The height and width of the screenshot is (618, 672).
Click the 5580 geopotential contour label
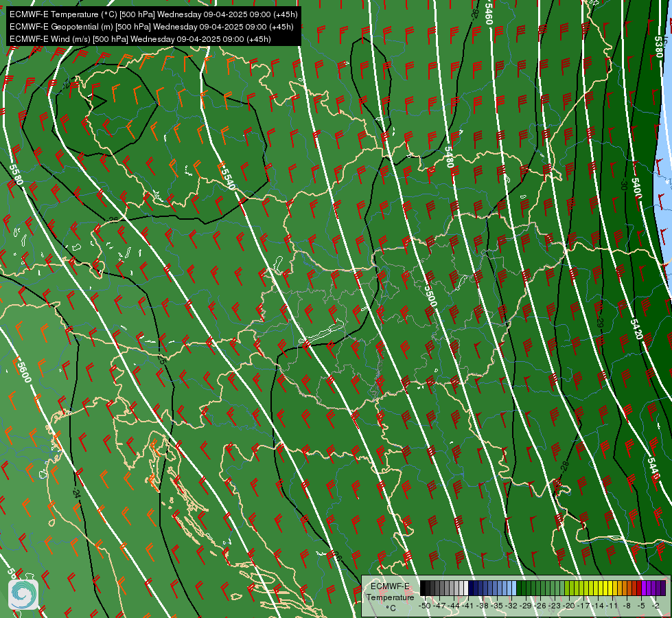point(16,174)
